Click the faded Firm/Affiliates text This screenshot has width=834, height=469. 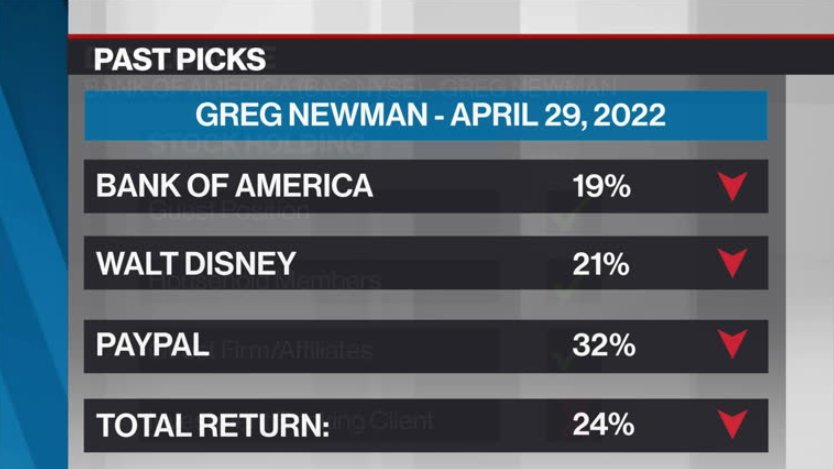296,350
